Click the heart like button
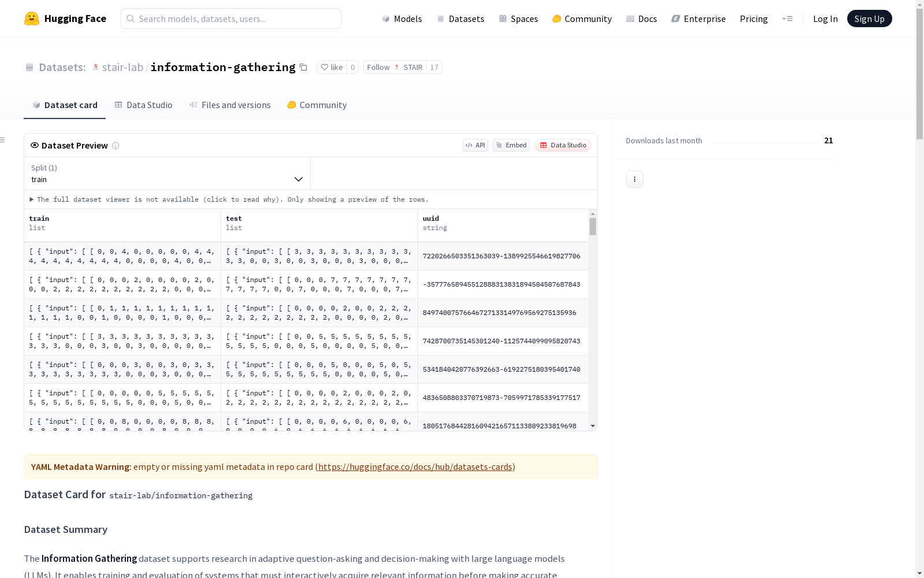 click(332, 67)
